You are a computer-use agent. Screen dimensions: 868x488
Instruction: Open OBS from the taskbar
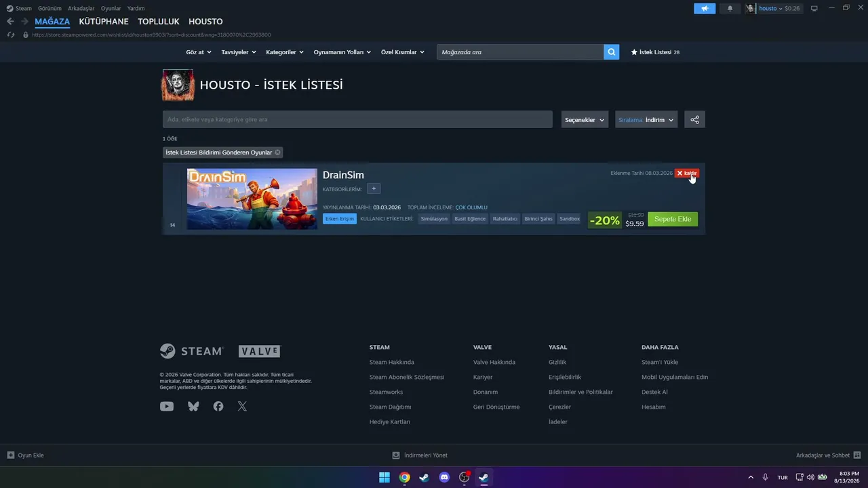pyautogui.click(x=465, y=477)
